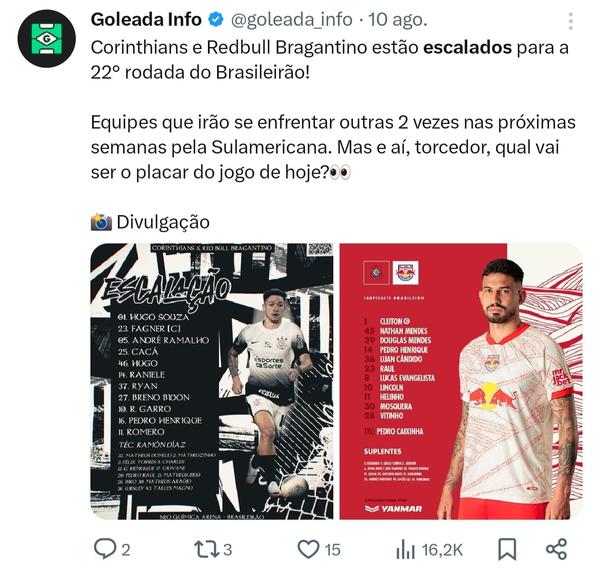The image size is (600, 574).
Task: Open the Corinthians escalação lineup image
Action: point(212,381)
